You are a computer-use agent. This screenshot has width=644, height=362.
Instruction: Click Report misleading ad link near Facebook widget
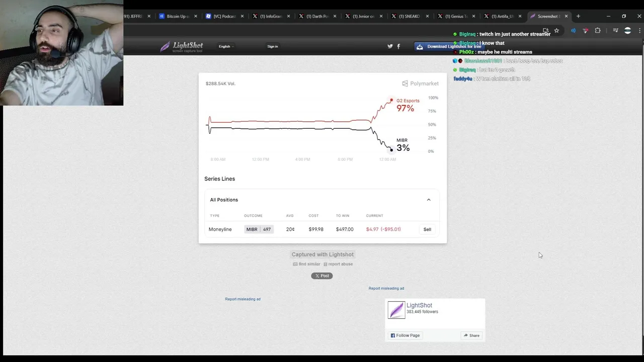386,288
